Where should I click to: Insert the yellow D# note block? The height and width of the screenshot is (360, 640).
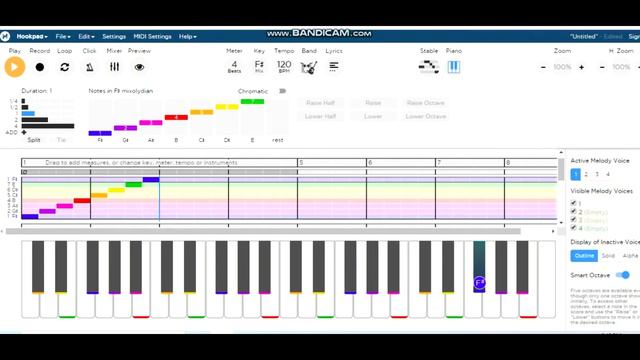pos(227,107)
